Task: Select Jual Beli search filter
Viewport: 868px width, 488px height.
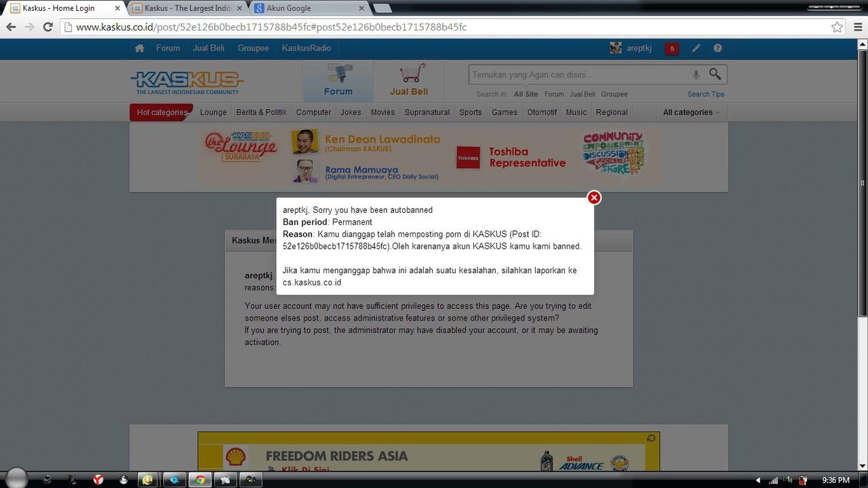Action: (582, 94)
